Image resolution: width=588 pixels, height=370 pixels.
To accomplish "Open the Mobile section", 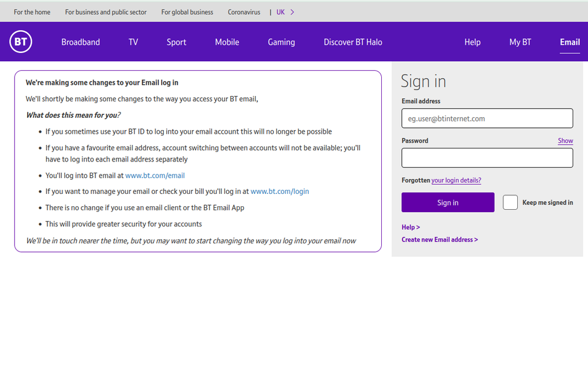I will click(227, 42).
